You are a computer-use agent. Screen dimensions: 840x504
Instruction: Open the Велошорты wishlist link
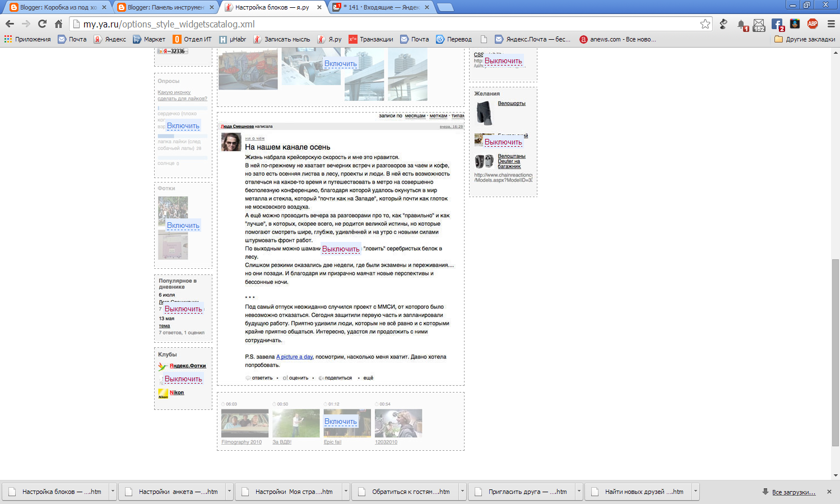tap(512, 104)
